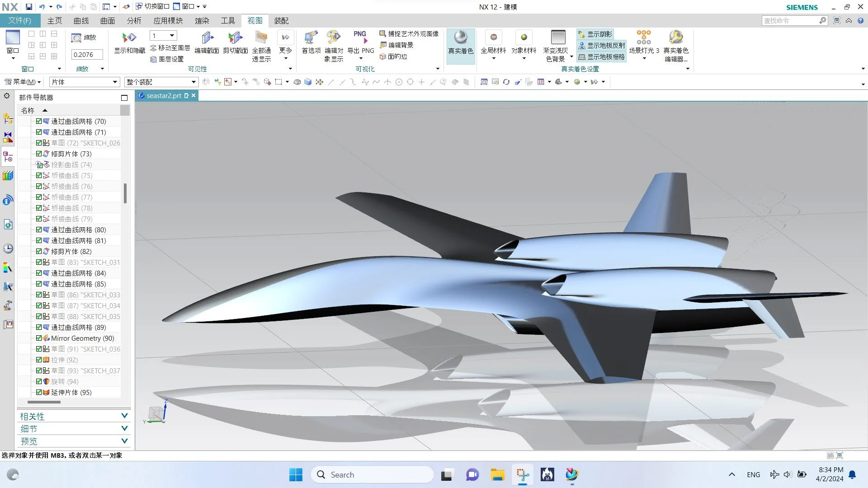
Task: Click the Edit Section (编辑截面) icon
Action: pyautogui.click(x=207, y=38)
